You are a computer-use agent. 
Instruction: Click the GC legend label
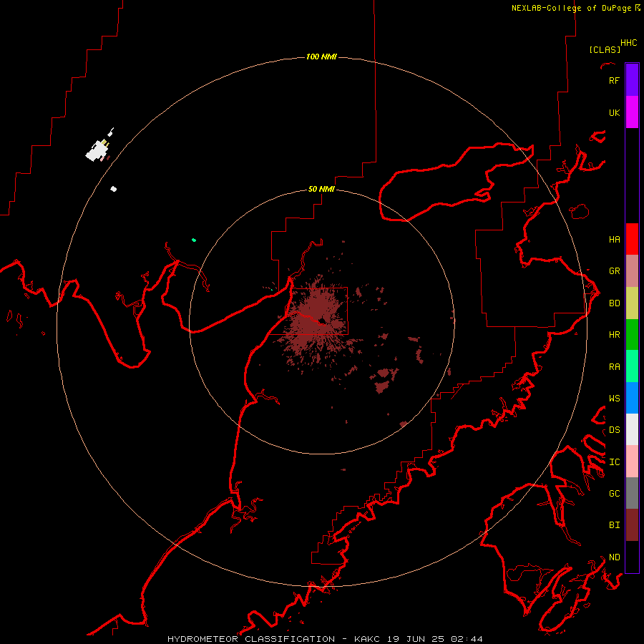click(x=614, y=494)
